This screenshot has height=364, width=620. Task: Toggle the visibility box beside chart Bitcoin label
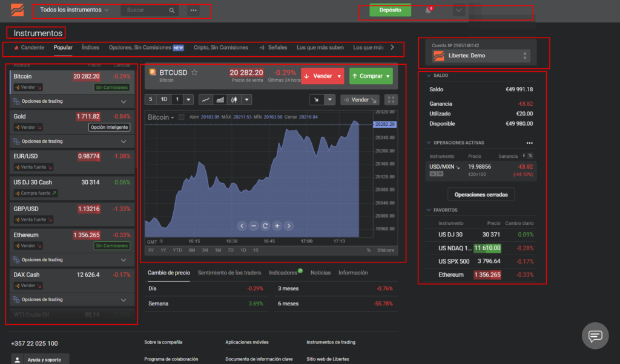182,117
